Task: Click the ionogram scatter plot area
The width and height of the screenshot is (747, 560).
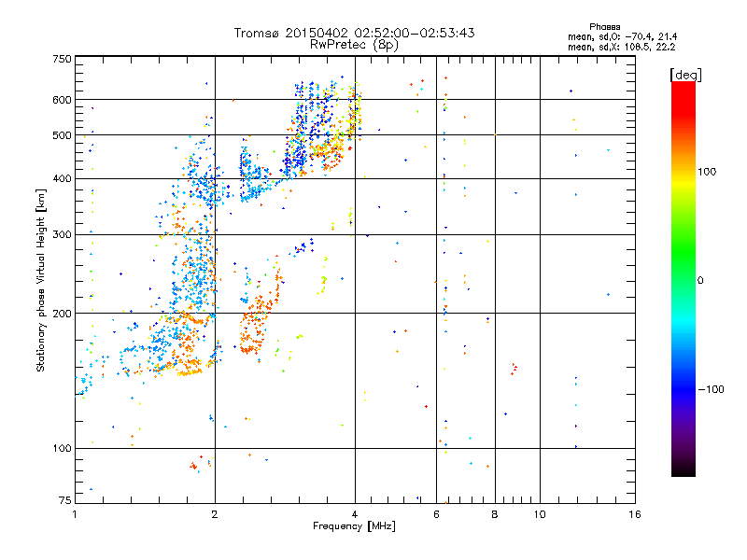Action: coord(356,279)
